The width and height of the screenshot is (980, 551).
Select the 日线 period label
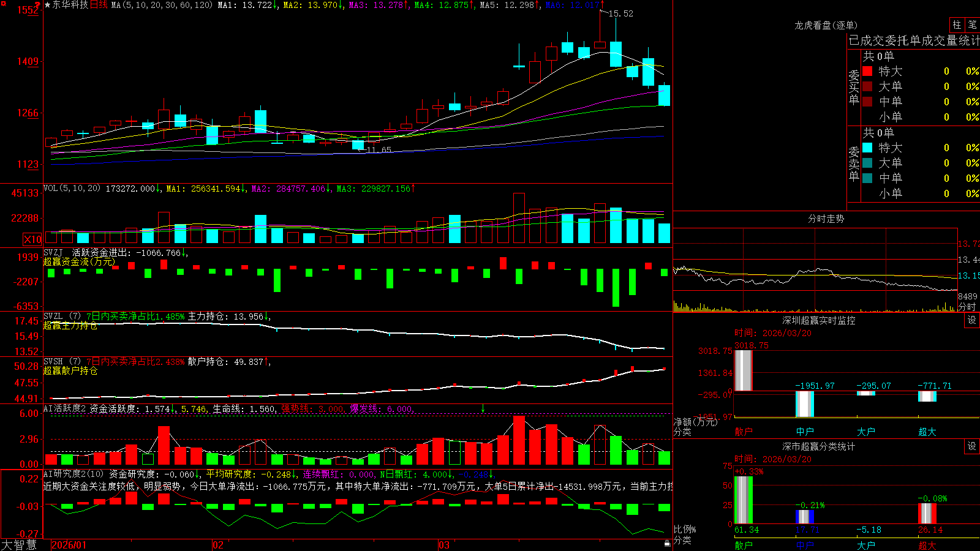point(99,5)
